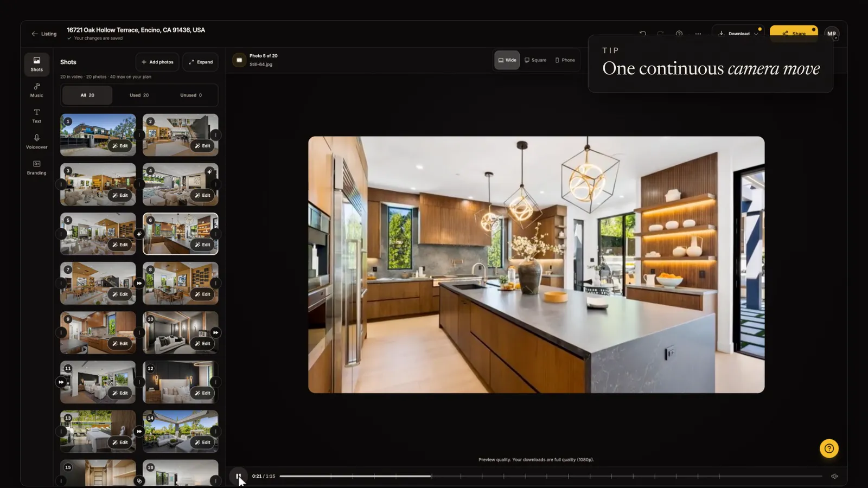Open the Branding panel
This screenshot has width=868, height=488.
(x=36, y=168)
